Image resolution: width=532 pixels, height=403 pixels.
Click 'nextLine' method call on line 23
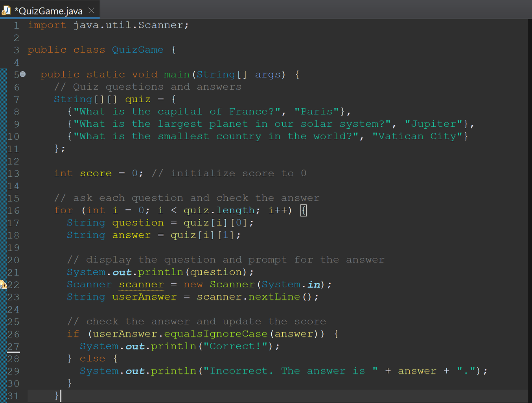click(x=274, y=297)
